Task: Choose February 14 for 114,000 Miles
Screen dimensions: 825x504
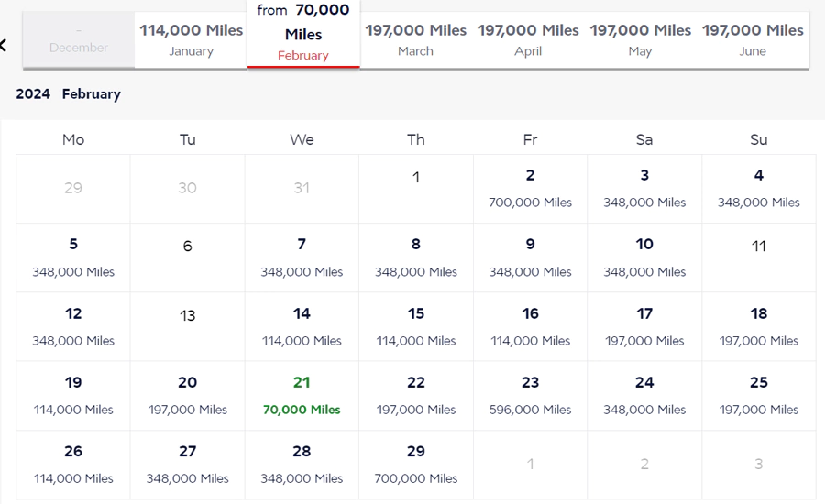Action: click(302, 326)
